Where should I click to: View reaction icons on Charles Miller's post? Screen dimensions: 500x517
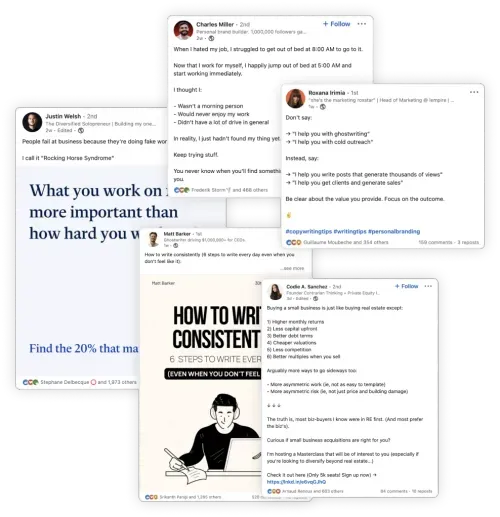click(x=182, y=190)
